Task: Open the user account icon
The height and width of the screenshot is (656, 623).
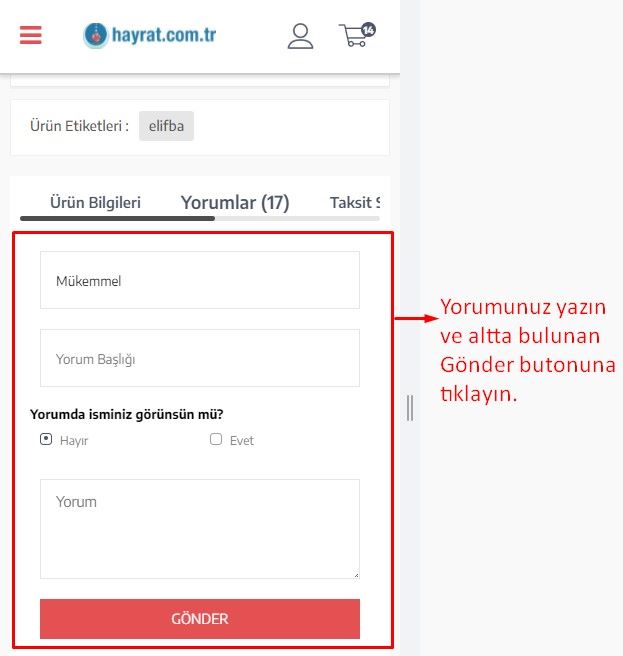Action: point(300,36)
